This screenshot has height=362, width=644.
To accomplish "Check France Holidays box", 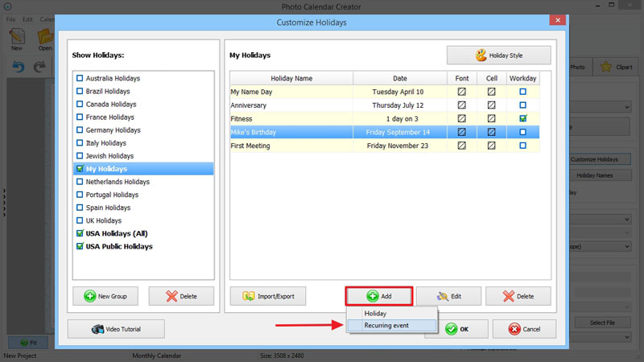I will [80, 117].
